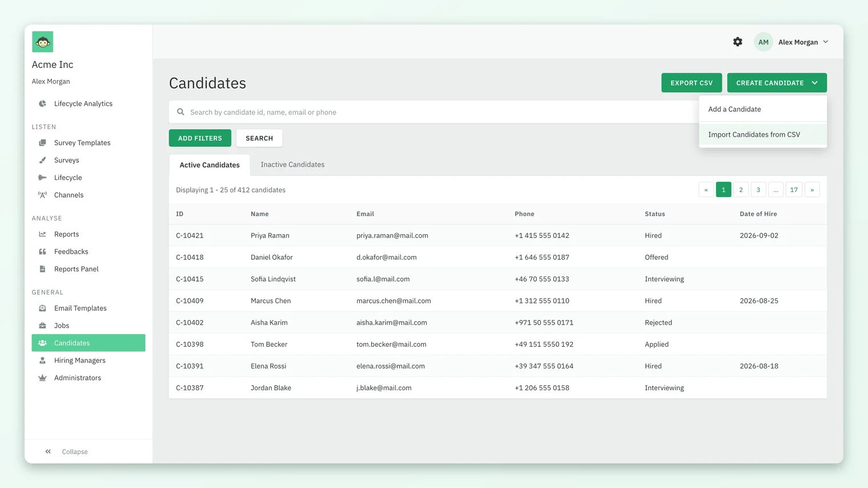Switch to Inactive Candidates tab
868x488 pixels.
pos(292,165)
